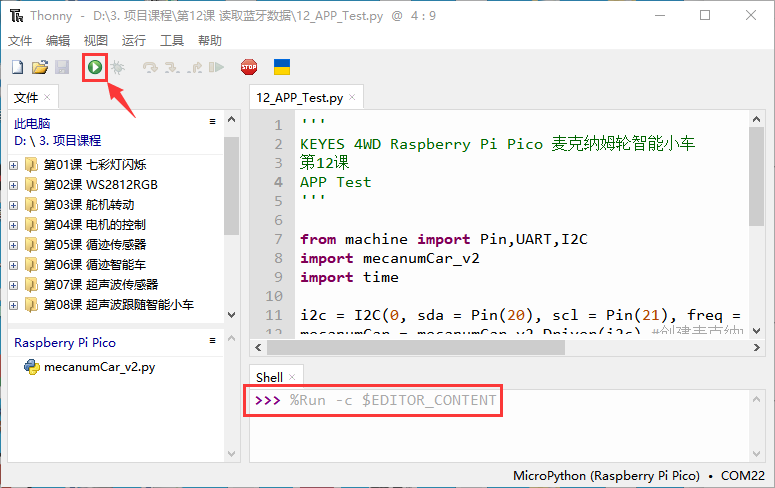Open the 文件 menu
The image size is (775, 488).
coord(20,41)
